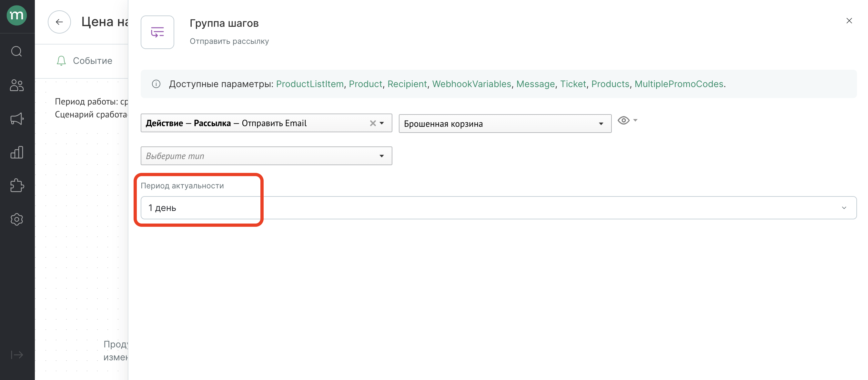Open the Выберите тип dropdown
The width and height of the screenshot is (868, 380).
tap(266, 156)
